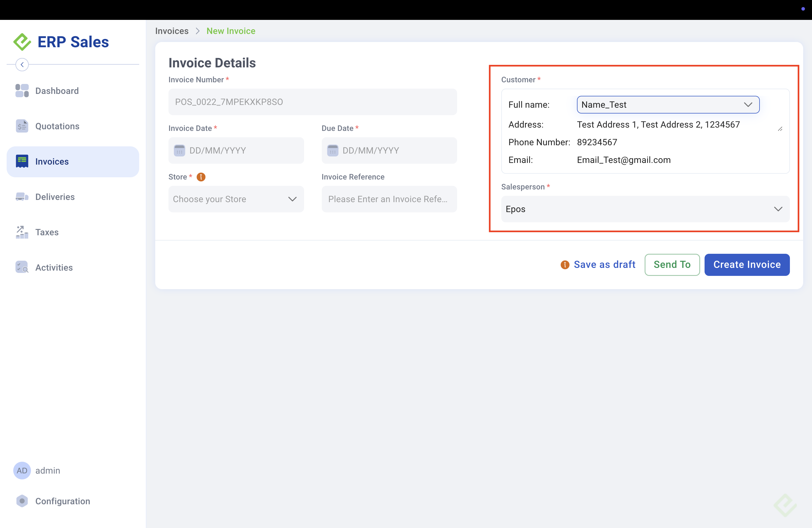The height and width of the screenshot is (528, 812).
Task: Click the Taxes chart icon
Action: coord(22,232)
